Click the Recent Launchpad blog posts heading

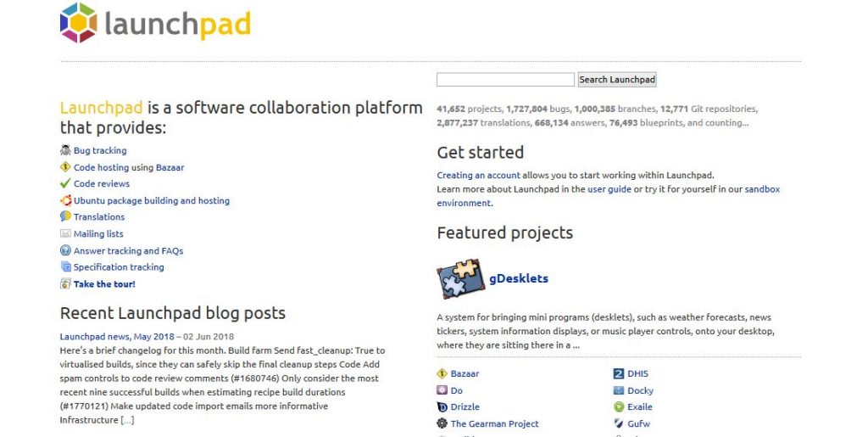click(x=173, y=313)
